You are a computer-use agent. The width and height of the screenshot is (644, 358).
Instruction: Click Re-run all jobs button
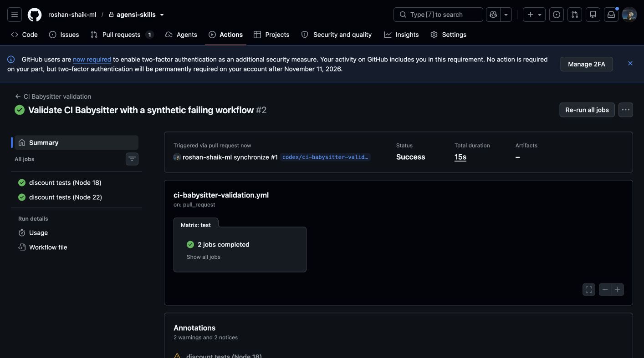[587, 110]
